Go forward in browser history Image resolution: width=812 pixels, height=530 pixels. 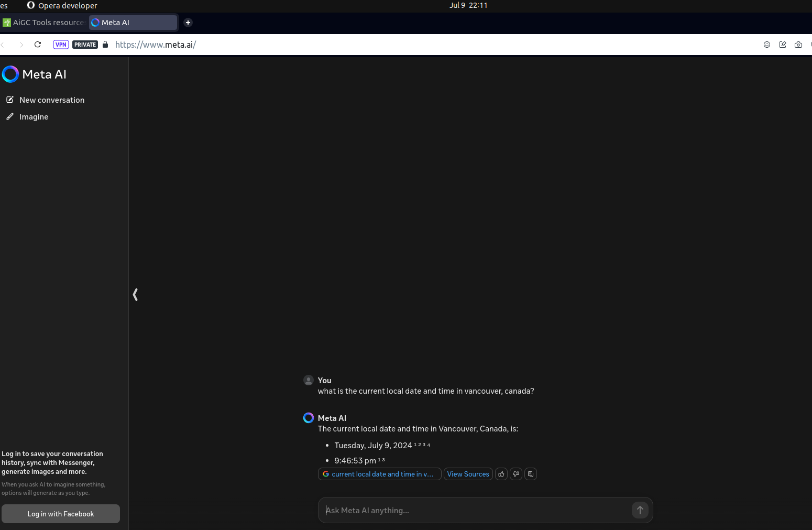[x=21, y=45]
